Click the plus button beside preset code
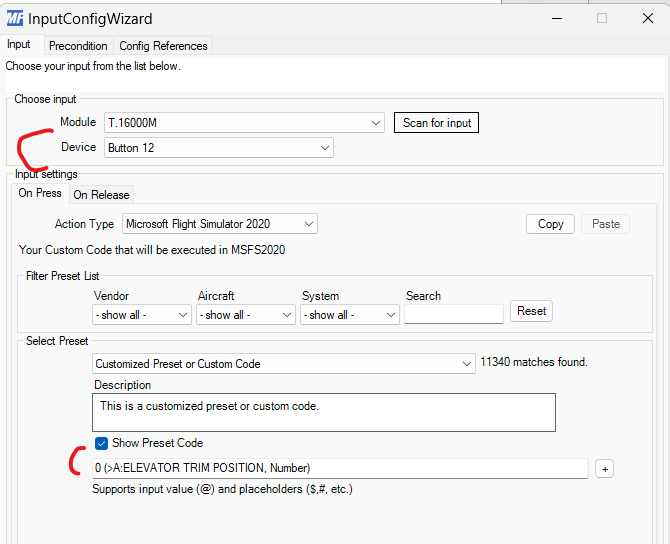The width and height of the screenshot is (670, 544). pyautogui.click(x=603, y=468)
